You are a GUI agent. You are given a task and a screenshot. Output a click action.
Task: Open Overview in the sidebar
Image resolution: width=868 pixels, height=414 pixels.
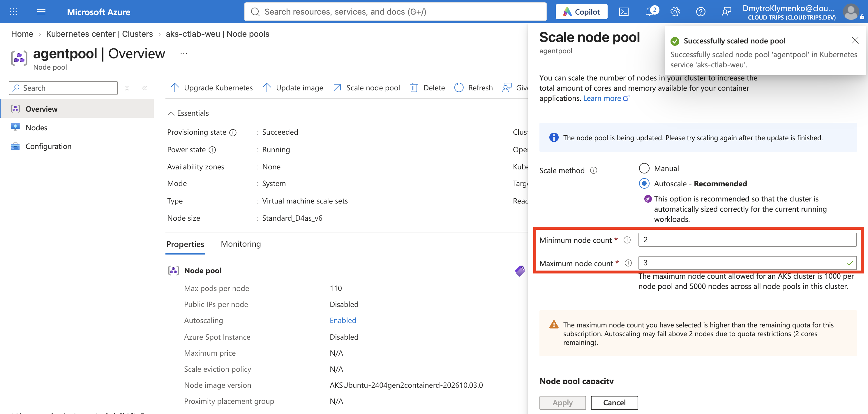77,109
